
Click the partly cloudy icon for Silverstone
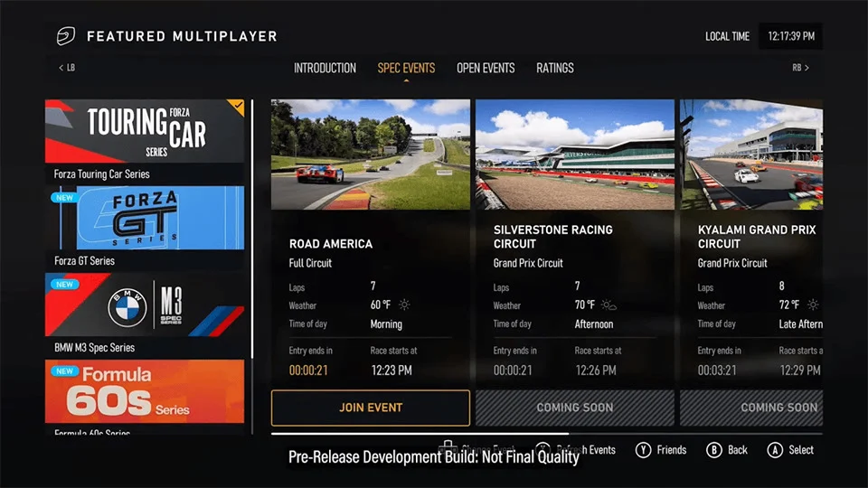click(x=609, y=305)
